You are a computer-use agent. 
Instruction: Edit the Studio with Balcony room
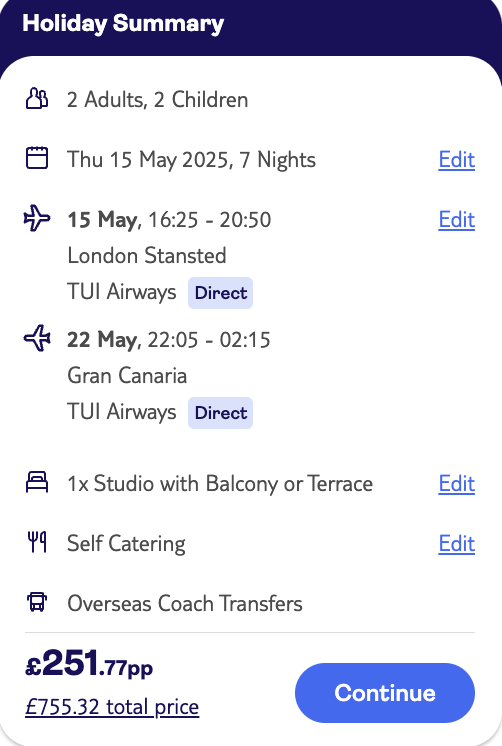pos(456,483)
